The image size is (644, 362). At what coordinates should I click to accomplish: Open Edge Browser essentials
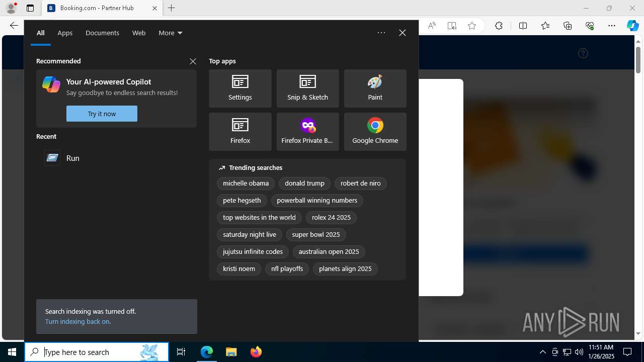[x=590, y=26]
